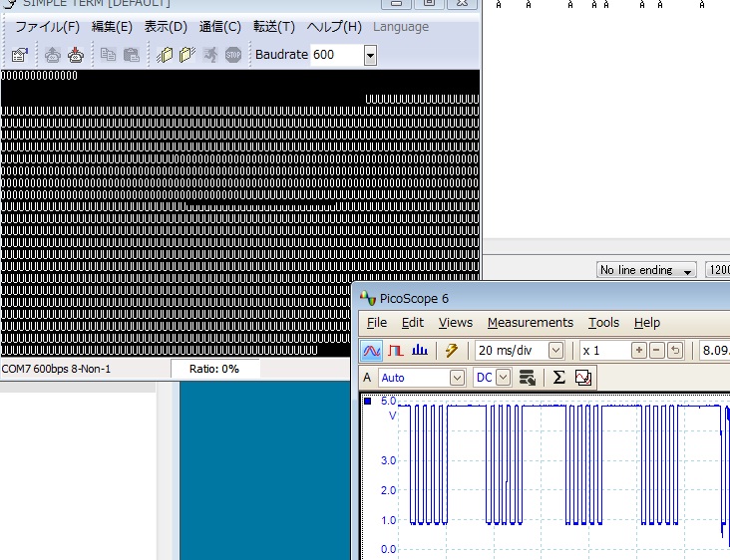Open PicoScope File menu

click(x=377, y=323)
